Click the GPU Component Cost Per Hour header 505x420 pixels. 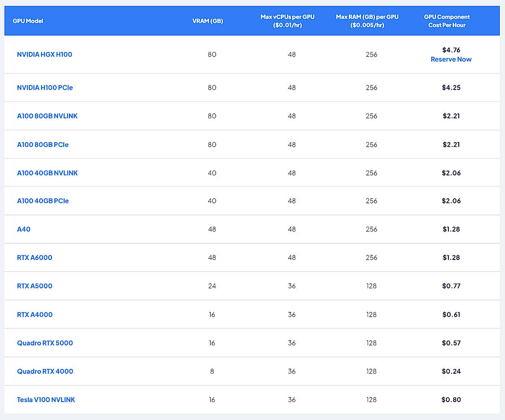point(446,20)
